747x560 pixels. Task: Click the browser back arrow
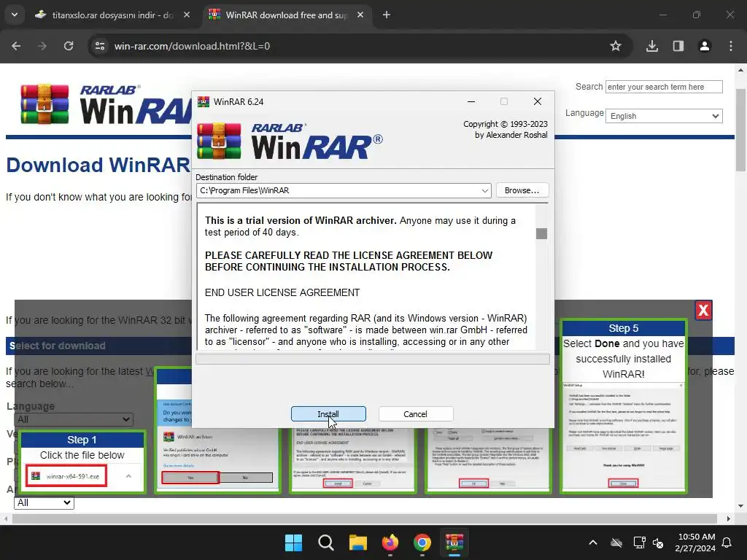pos(16,46)
